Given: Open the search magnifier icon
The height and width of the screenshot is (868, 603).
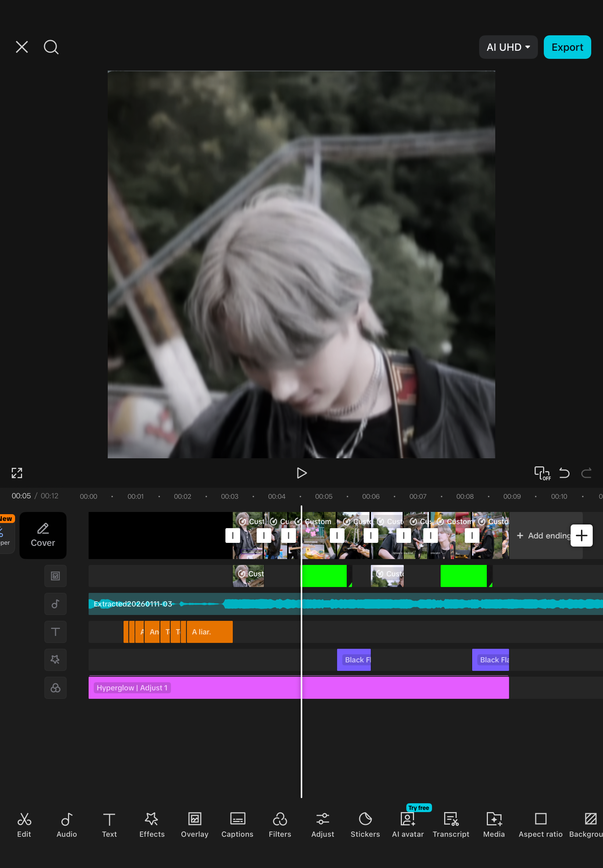Looking at the screenshot, I should point(51,47).
